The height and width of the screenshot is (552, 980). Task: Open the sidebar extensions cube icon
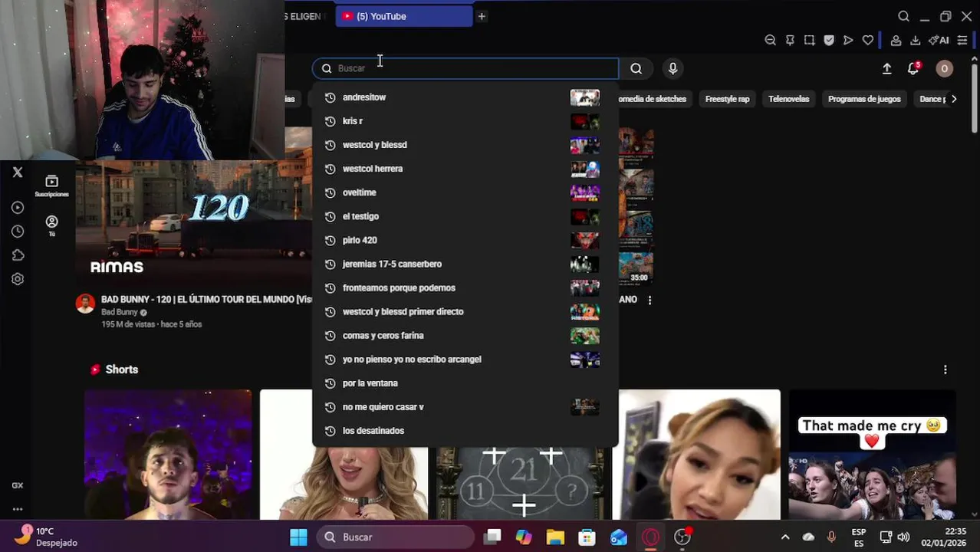click(18, 255)
